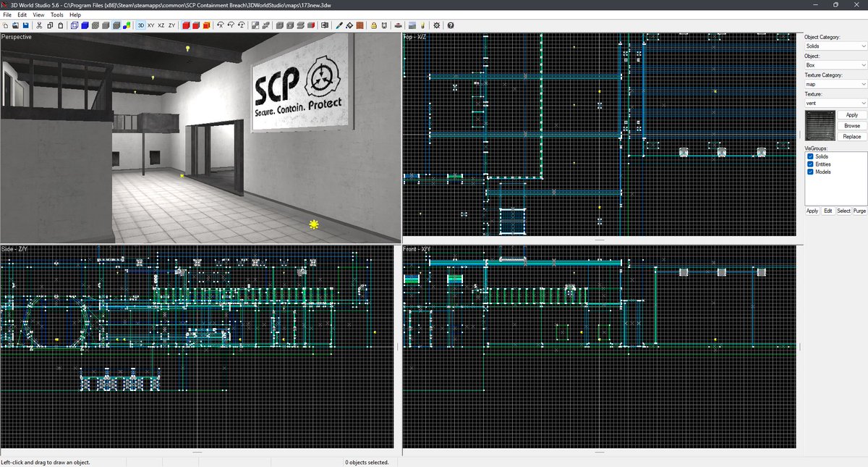
Task: Click the brown texture square icon
Action: (359, 25)
